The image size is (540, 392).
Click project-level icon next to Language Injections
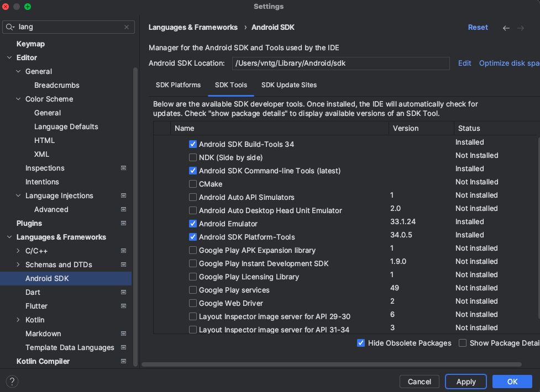(123, 195)
